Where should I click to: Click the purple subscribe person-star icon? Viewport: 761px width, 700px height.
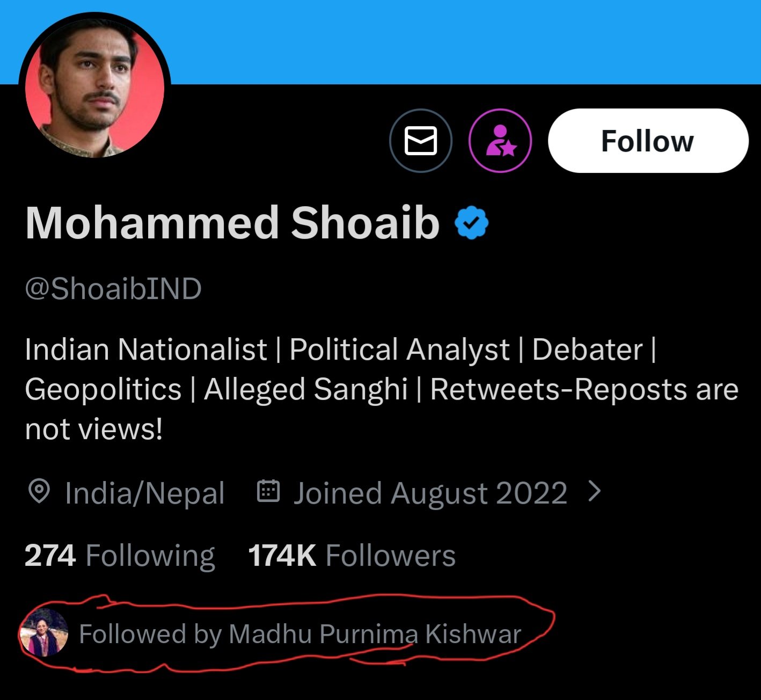pyautogui.click(x=500, y=141)
